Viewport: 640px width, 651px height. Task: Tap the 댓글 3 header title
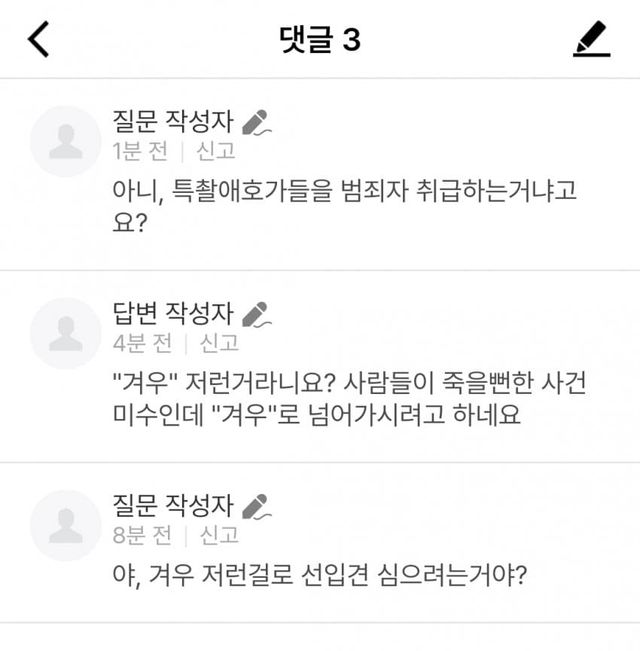tap(320, 39)
